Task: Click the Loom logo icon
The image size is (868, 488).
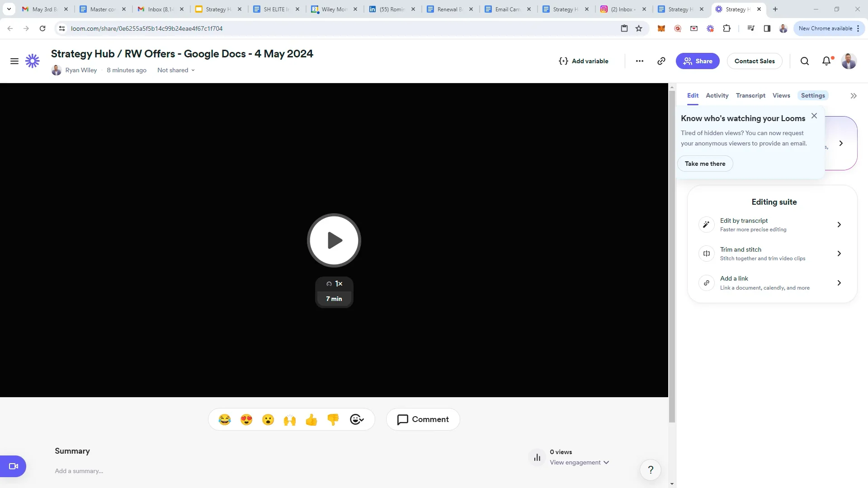Action: 32,61
